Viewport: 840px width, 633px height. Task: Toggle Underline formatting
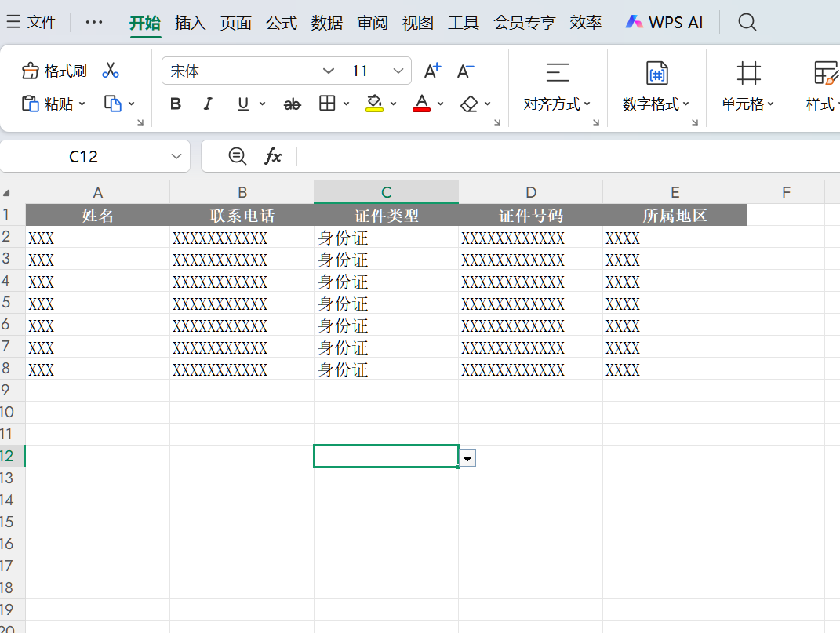[x=243, y=104]
